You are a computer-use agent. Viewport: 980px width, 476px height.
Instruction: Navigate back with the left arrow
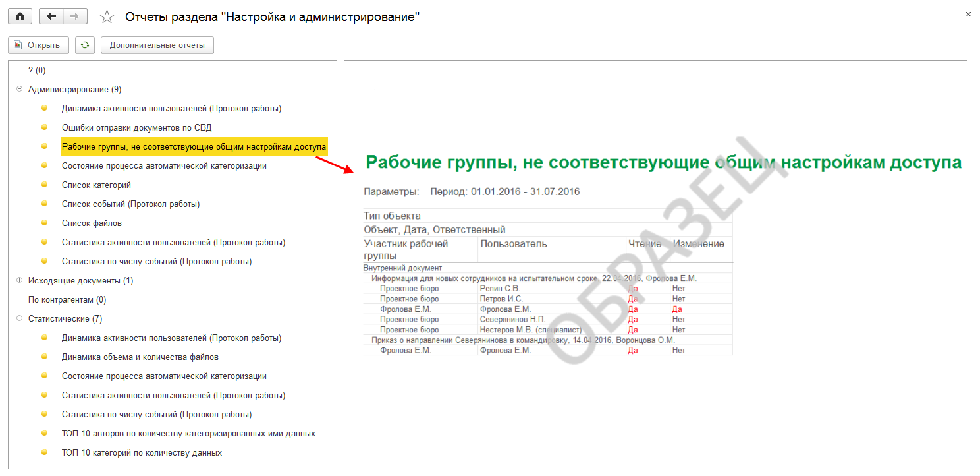pyautogui.click(x=51, y=16)
